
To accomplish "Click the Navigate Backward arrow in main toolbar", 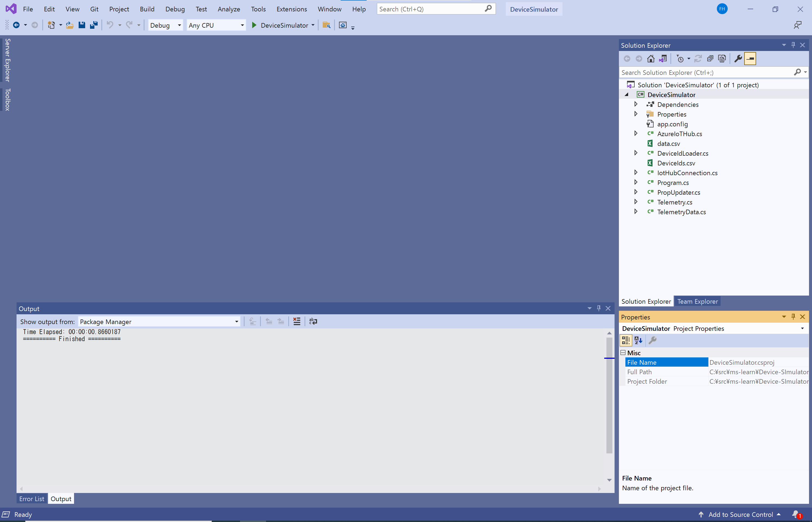I will click(x=16, y=25).
